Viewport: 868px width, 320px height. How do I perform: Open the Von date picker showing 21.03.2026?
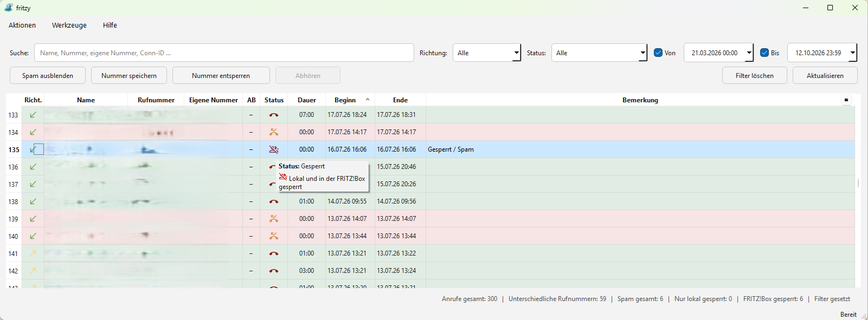pyautogui.click(x=718, y=53)
